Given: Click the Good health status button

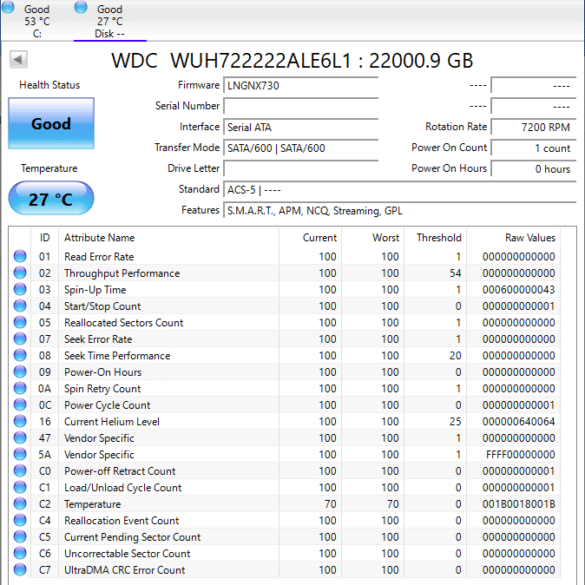Looking at the screenshot, I should pos(51,123).
